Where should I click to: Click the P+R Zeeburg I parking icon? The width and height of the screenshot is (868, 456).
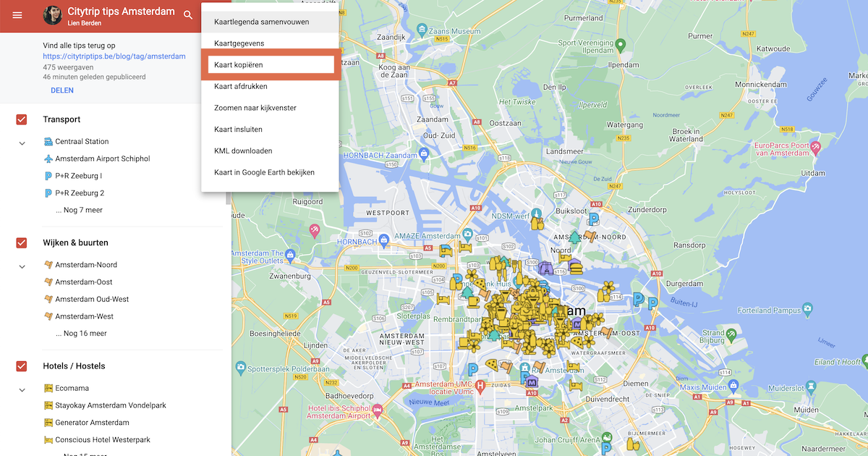(x=48, y=176)
